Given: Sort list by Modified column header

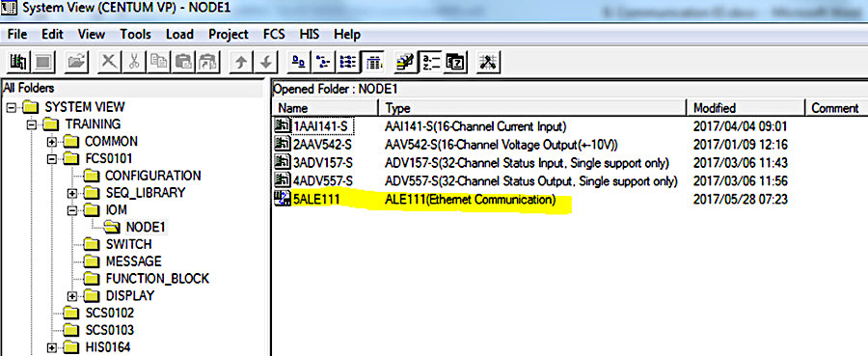Looking at the screenshot, I should (746, 108).
